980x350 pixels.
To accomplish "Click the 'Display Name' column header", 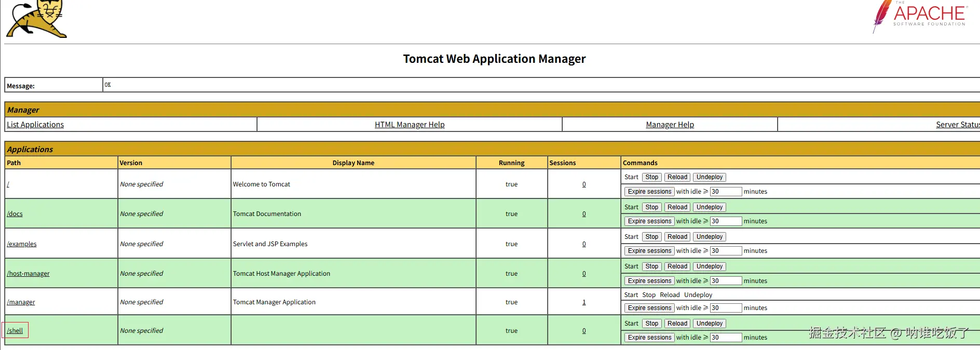I will (353, 163).
